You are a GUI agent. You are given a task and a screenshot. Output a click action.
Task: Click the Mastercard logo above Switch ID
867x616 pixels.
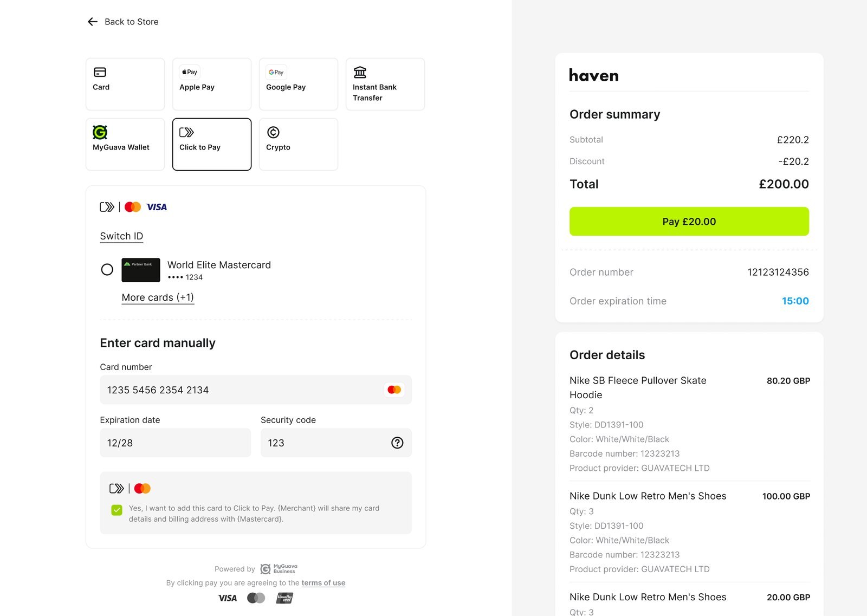133,207
